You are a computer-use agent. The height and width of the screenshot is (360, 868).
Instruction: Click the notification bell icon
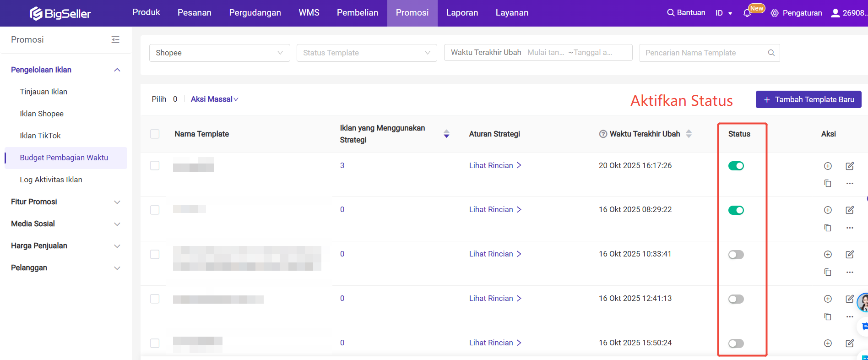tap(747, 13)
